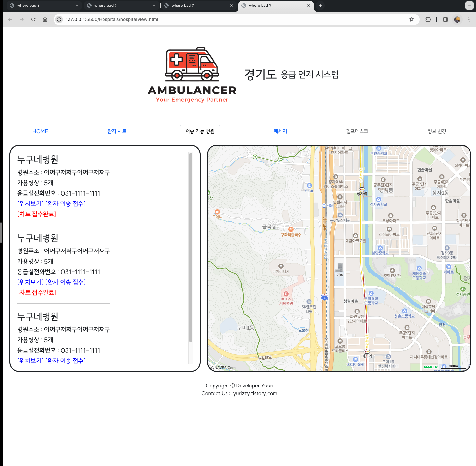Click the S-OIL gas station marker

(310, 186)
